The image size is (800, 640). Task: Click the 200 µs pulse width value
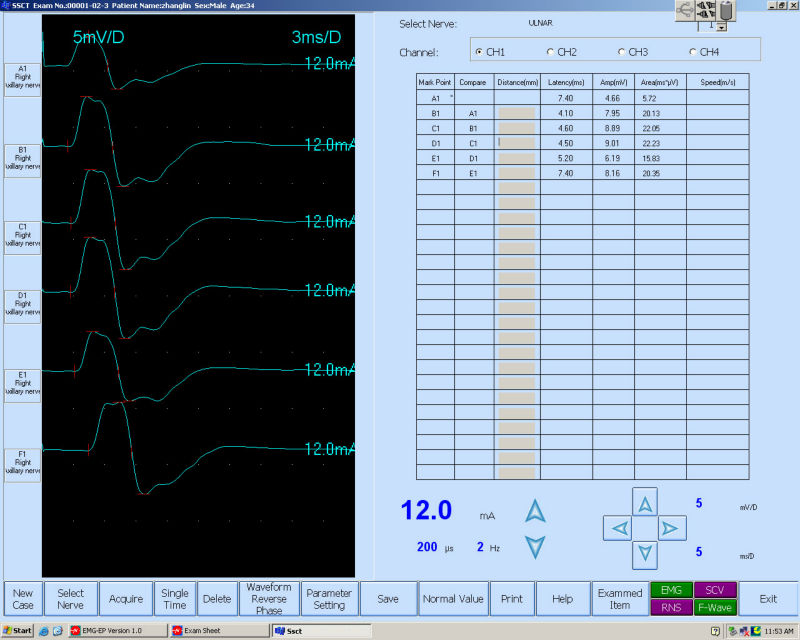[x=427, y=547]
